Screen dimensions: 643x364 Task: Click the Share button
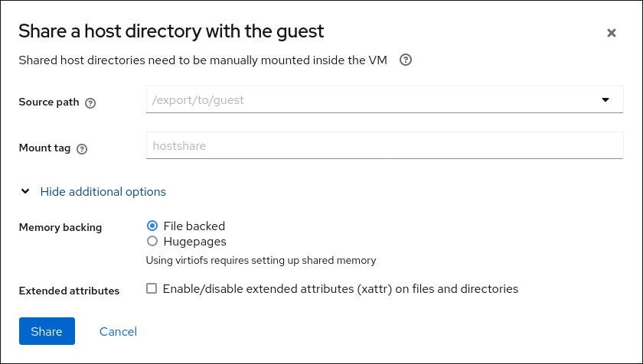click(47, 331)
